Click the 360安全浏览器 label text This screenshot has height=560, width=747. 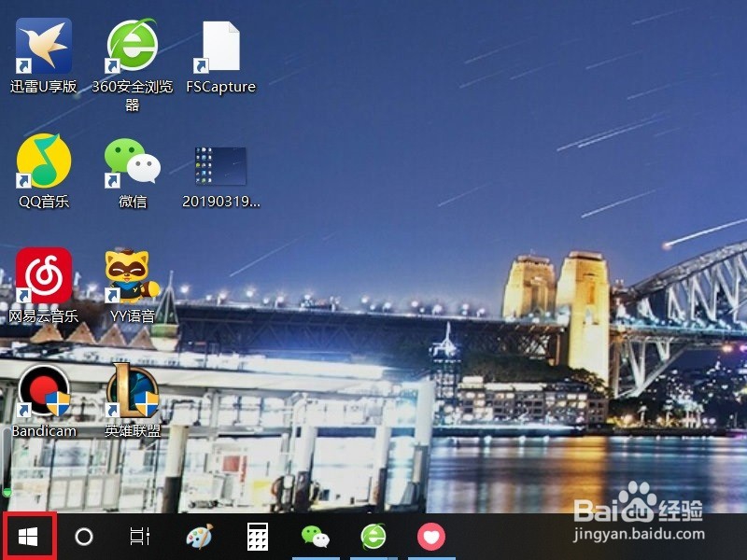click(133, 95)
